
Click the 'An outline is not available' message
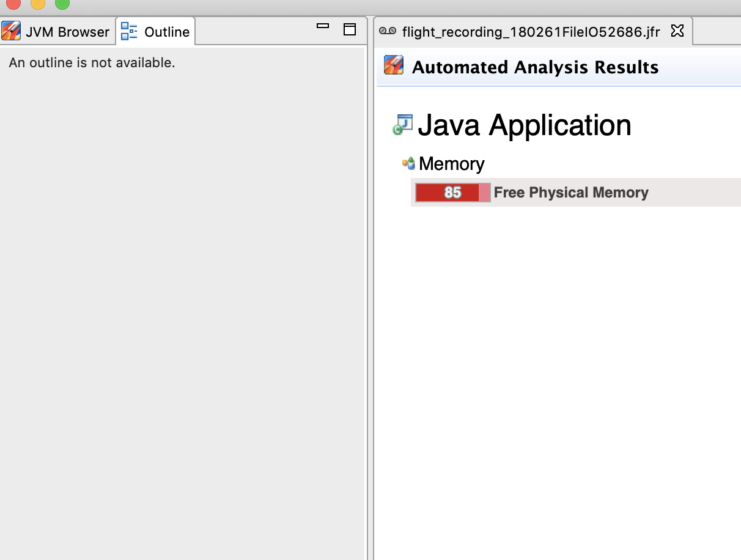coord(92,63)
